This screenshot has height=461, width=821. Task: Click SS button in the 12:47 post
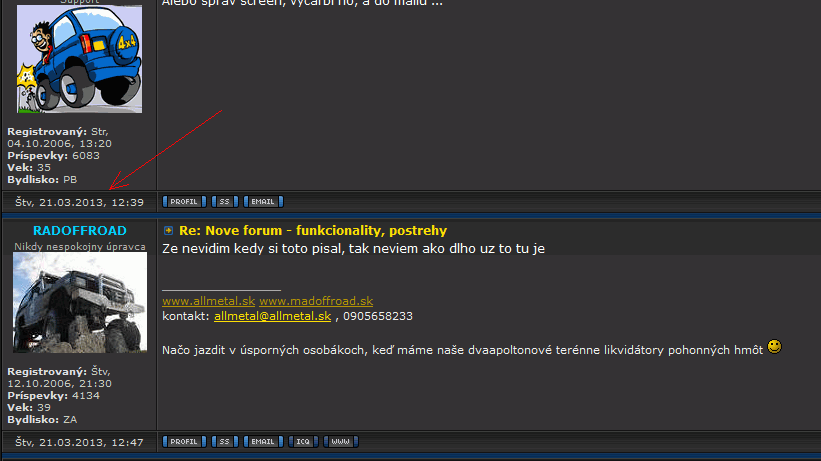225,442
